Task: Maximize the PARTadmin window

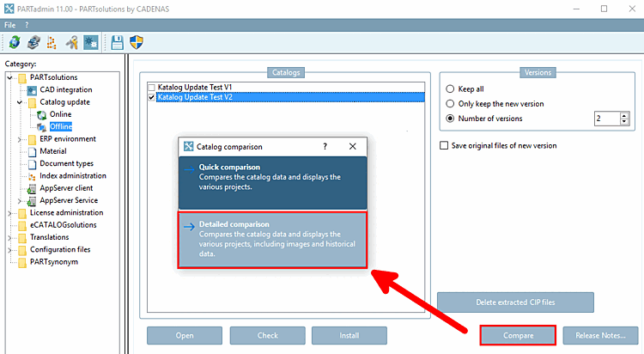Action: 604,9
